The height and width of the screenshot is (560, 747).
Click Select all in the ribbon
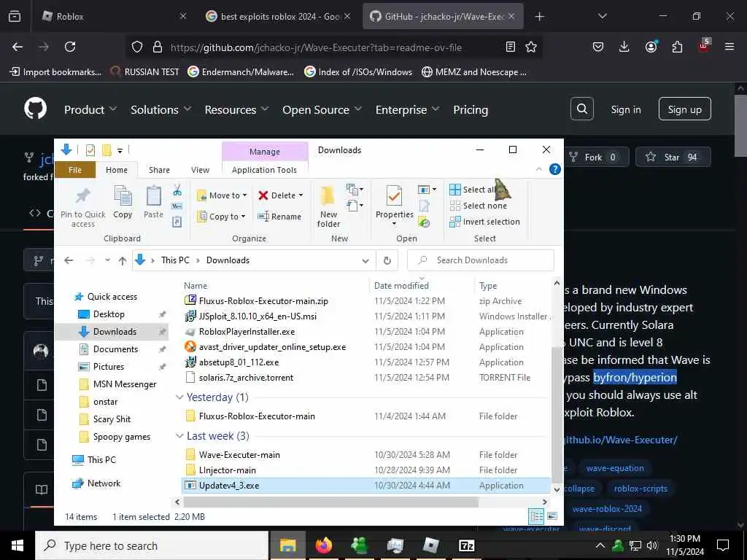(x=473, y=190)
